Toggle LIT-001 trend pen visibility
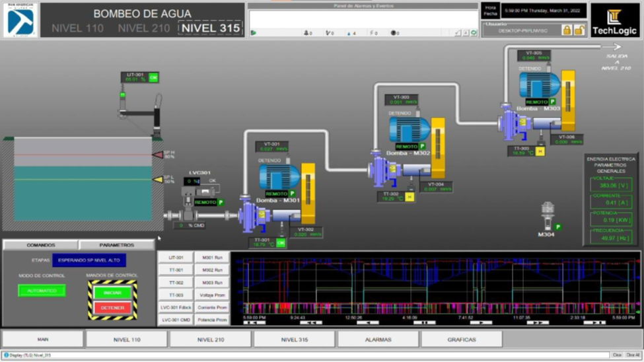 pos(176,258)
